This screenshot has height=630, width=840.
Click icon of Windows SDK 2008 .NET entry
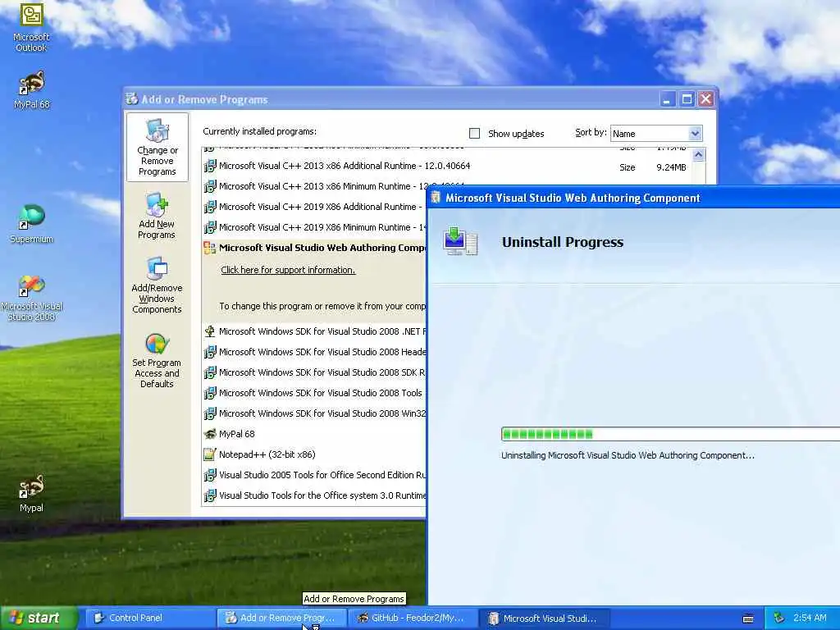209,331
